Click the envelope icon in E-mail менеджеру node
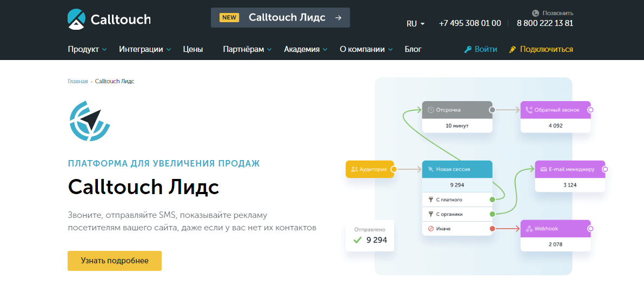The width and height of the screenshot is (644, 299). pyautogui.click(x=543, y=169)
